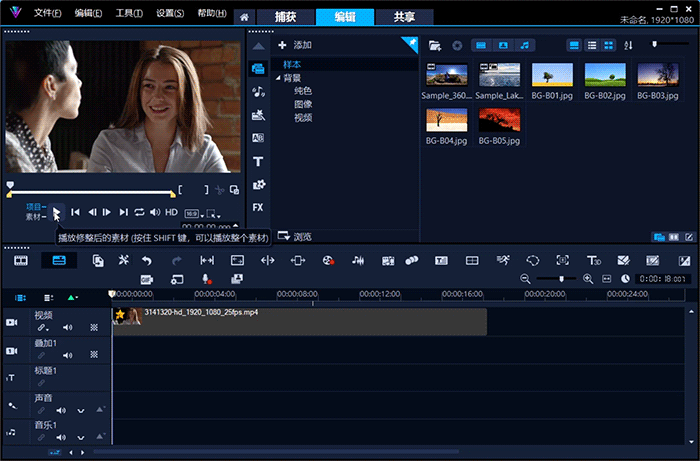700x461 pixels.
Task: Click the preview scrubber playhead
Action: (x=10, y=185)
